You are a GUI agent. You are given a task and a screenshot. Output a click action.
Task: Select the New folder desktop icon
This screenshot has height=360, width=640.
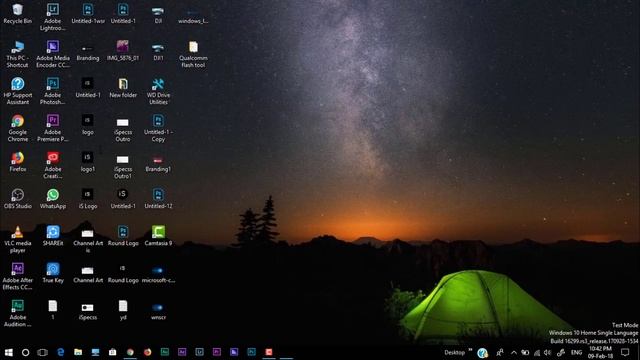pos(123,88)
